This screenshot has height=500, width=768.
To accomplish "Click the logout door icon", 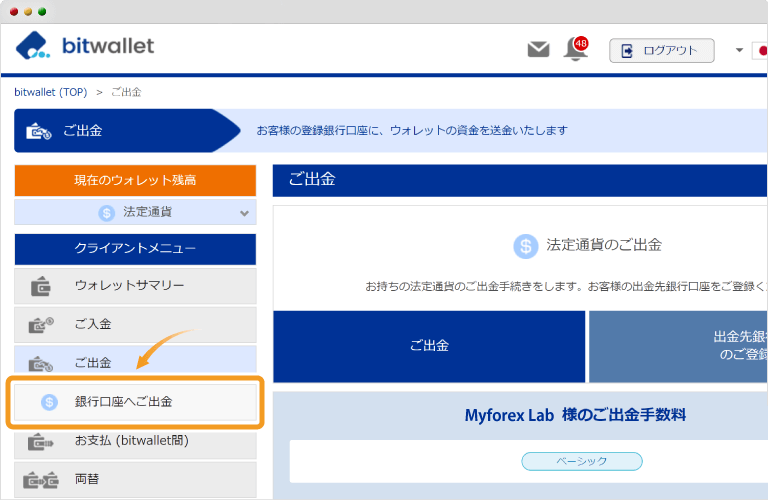I will 627,50.
